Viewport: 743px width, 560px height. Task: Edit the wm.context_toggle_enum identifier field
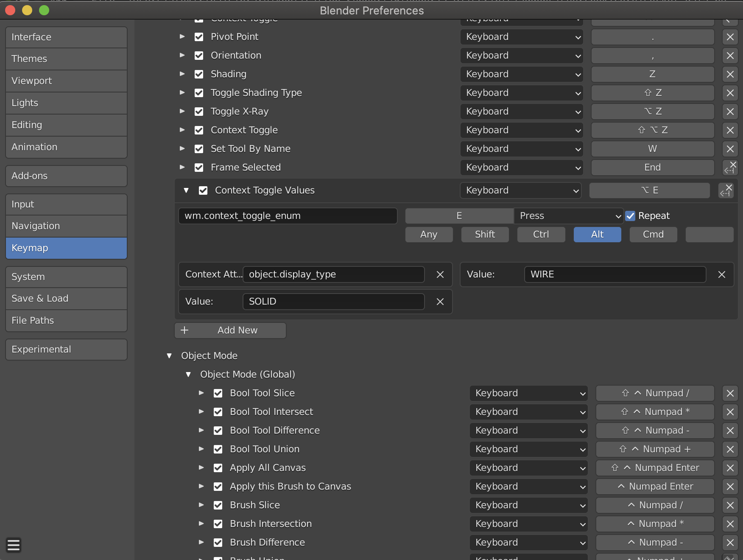288,216
